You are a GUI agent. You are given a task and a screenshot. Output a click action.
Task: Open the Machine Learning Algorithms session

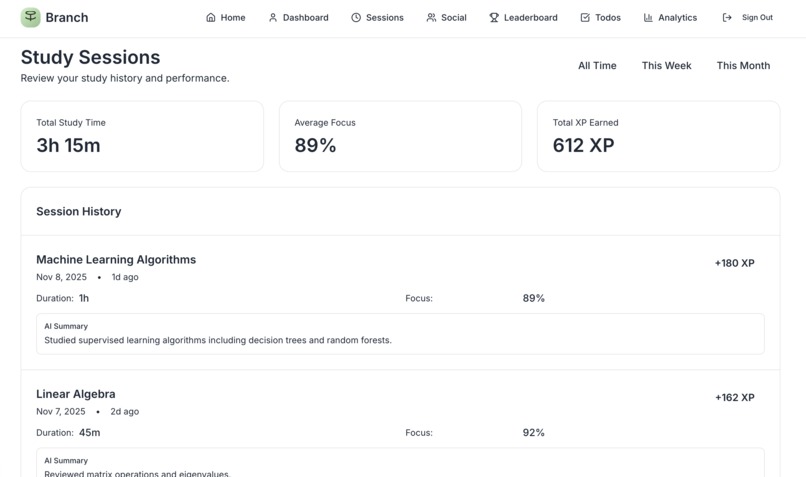coord(116,260)
